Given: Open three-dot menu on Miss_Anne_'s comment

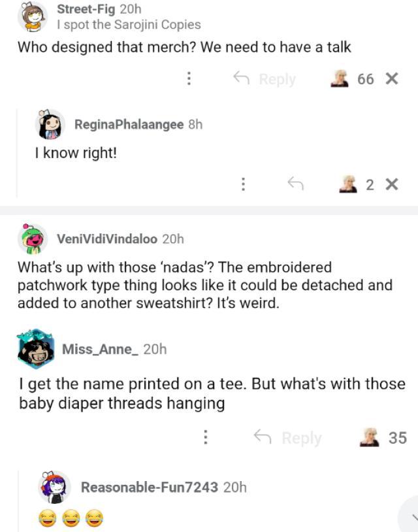Looking at the screenshot, I should pos(206,437).
